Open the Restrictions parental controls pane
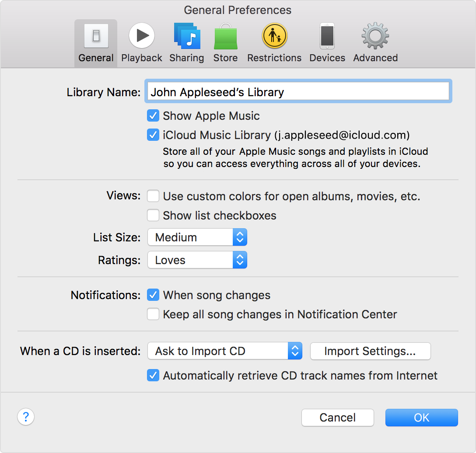Viewport: 476px width, 453px height. coord(274,43)
